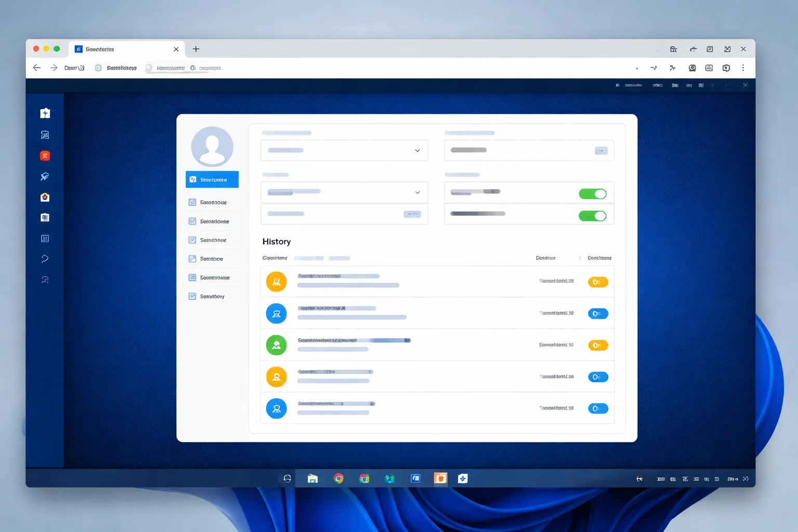The height and width of the screenshot is (532, 798).
Task: Select the orange user avatar in first History row
Action: 276,282
